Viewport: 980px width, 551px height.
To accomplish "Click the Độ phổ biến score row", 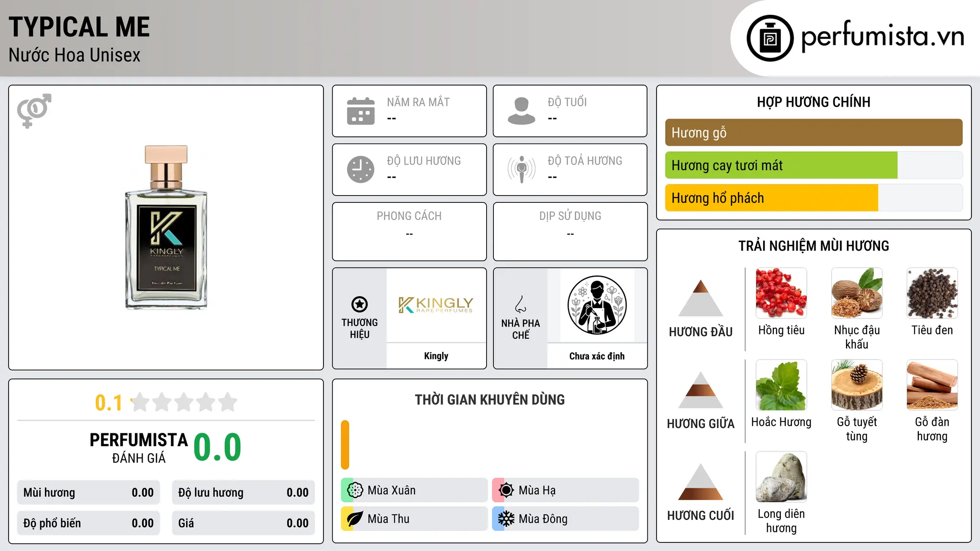I will coord(89,523).
